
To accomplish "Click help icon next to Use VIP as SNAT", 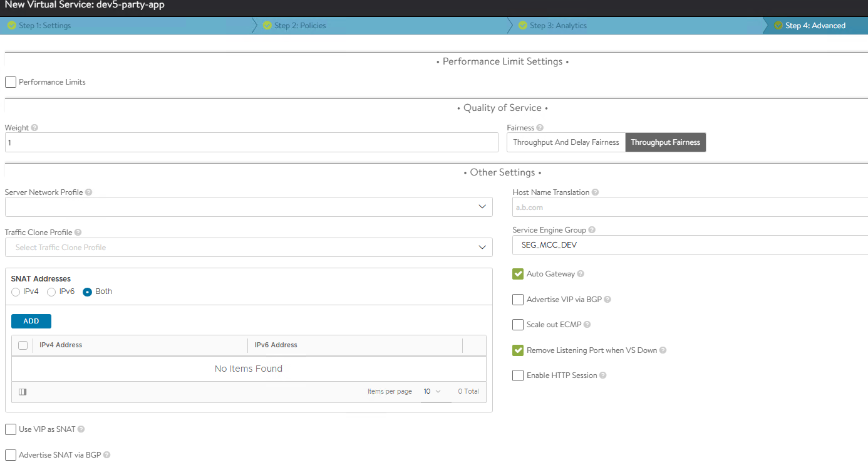I will 81,429.
